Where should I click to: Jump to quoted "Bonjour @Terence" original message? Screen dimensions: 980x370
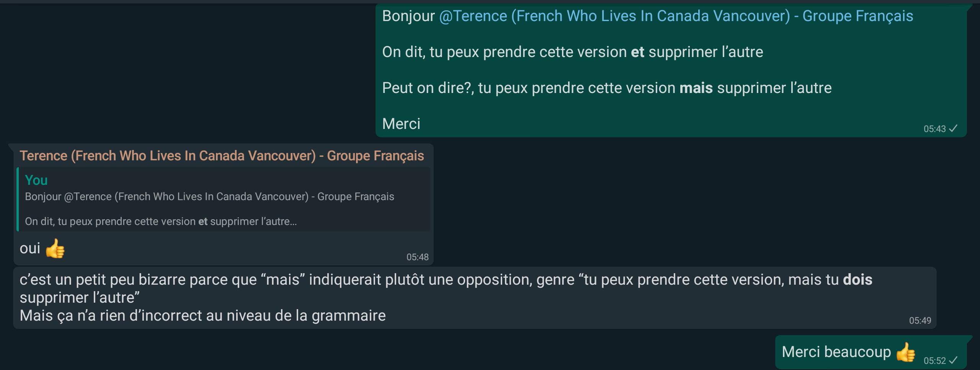(x=209, y=197)
